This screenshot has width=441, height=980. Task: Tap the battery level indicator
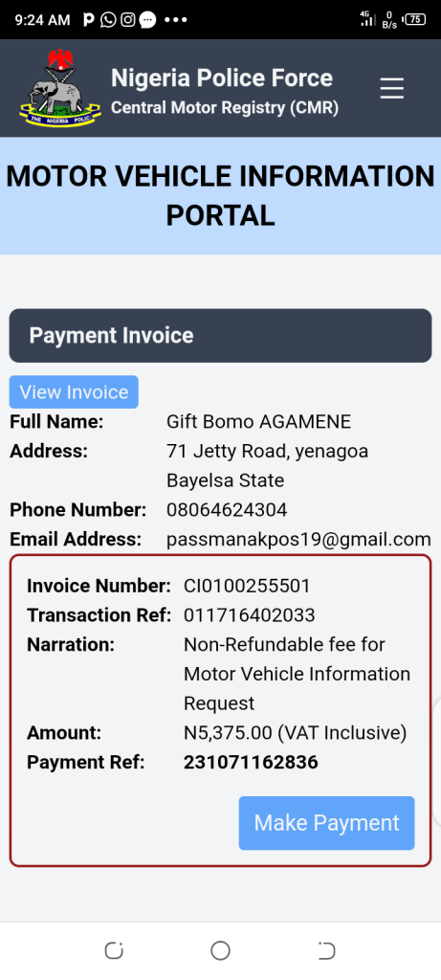click(x=415, y=19)
